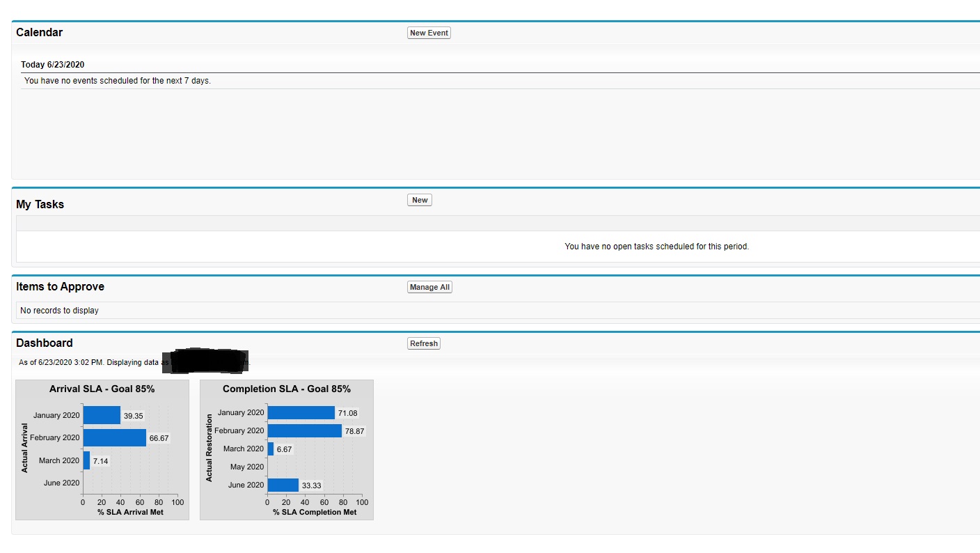Click the New Event button in Calendar
This screenshot has width=980, height=553.
(429, 33)
